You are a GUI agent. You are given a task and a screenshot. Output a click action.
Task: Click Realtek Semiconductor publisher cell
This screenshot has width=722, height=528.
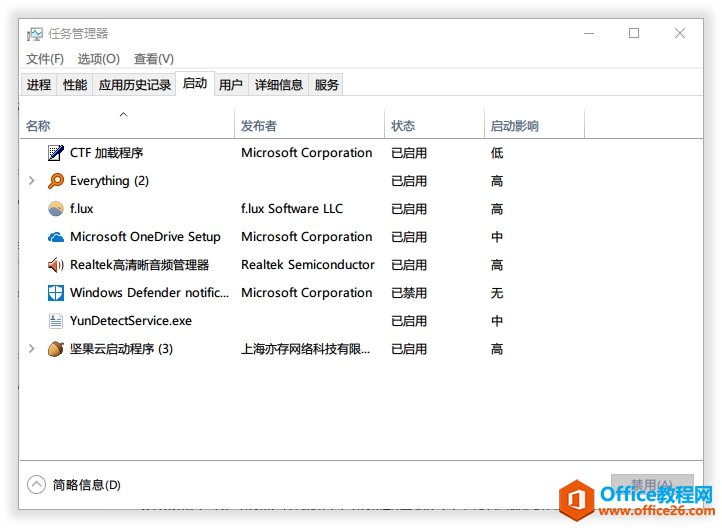(308, 265)
